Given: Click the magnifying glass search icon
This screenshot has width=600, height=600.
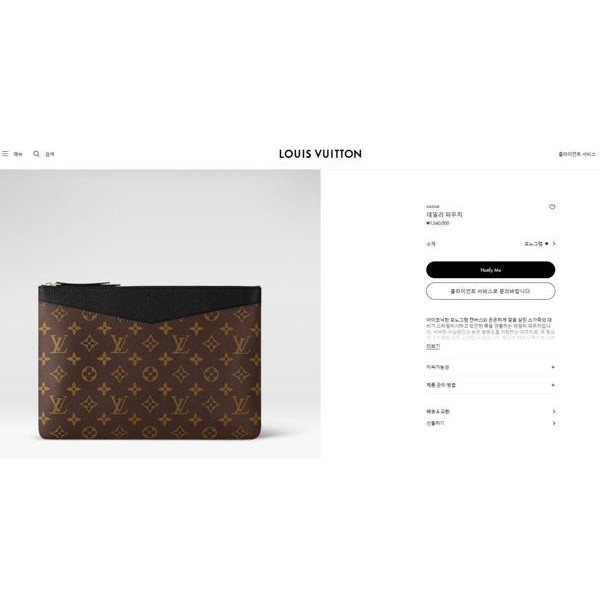Looking at the screenshot, I should point(36,154).
